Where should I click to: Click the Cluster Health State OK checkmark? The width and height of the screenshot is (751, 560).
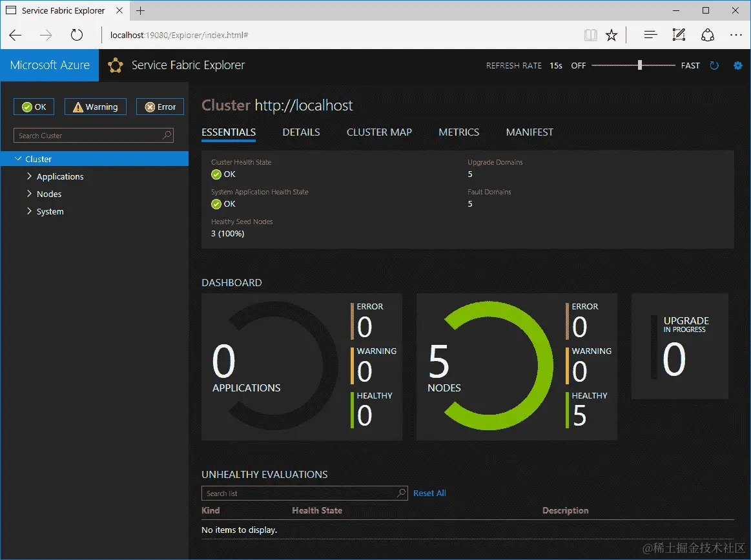click(216, 174)
